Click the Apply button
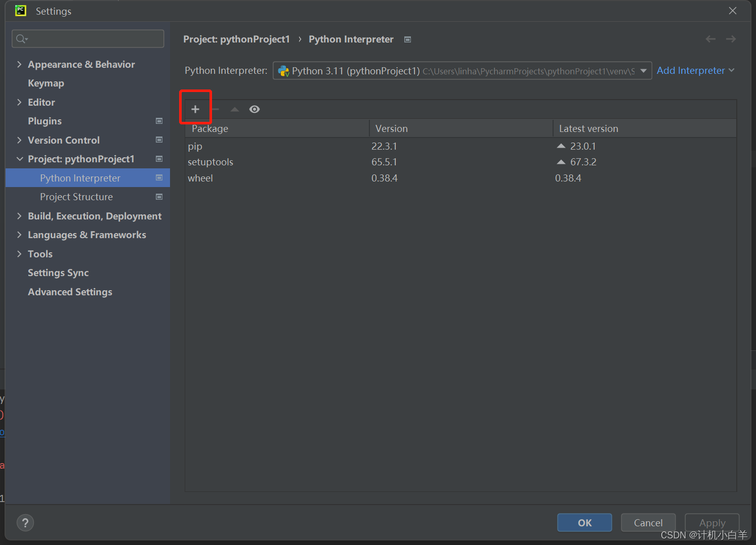This screenshot has height=545, width=756. 712,523
